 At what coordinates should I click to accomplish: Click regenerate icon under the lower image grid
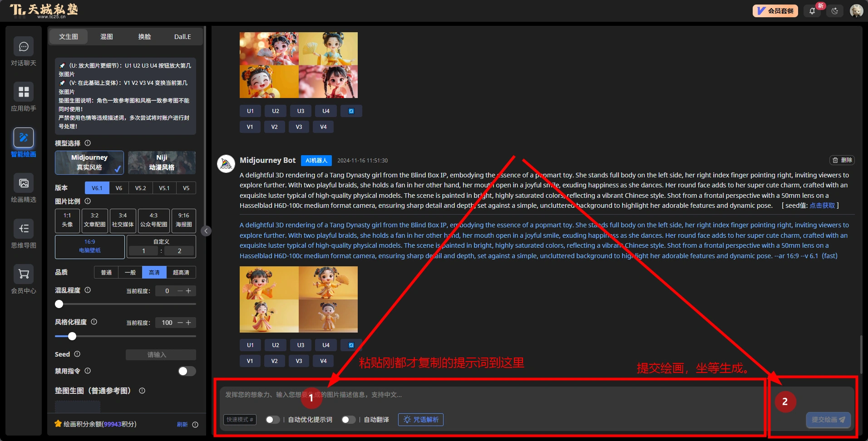point(351,345)
